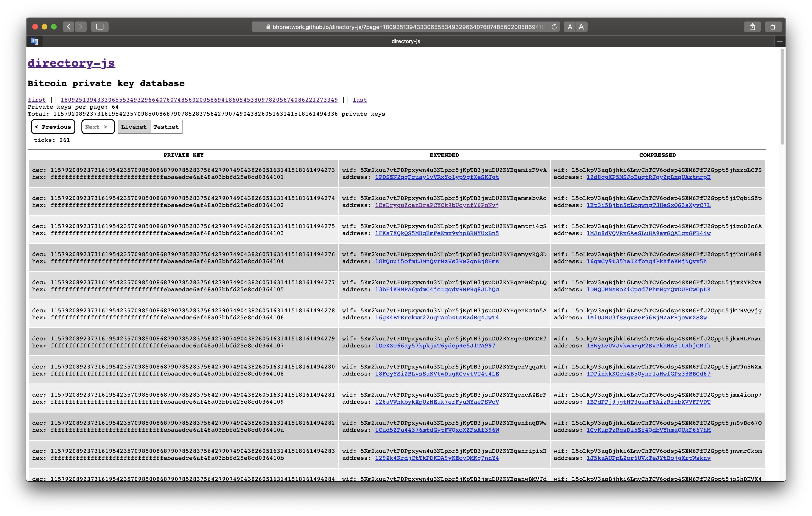Image resolution: width=812 pixels, height=516 pixels.
Task: Jump to the first page link
Action: pos(37,100)
